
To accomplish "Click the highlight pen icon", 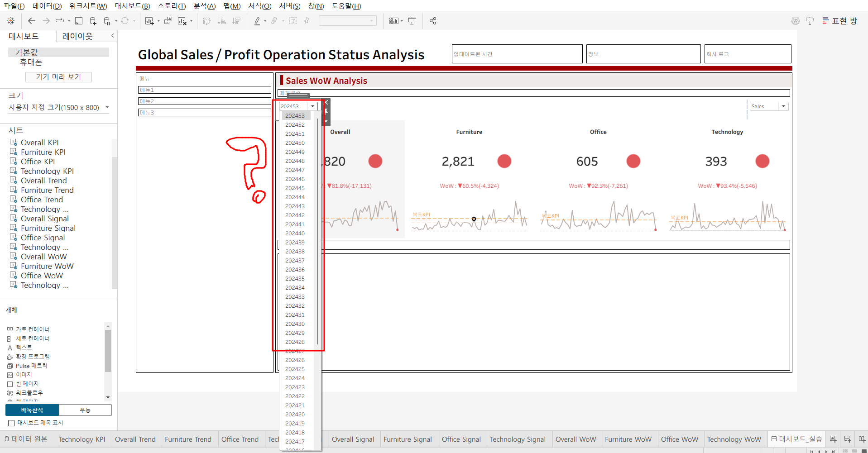I will coord(257,21).
